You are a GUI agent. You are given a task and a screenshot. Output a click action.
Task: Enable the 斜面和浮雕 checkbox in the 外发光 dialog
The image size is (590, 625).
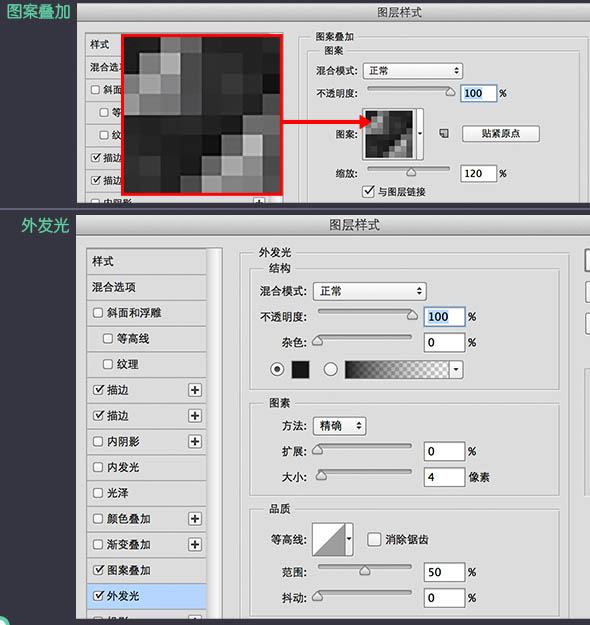(x=98, y=312)
